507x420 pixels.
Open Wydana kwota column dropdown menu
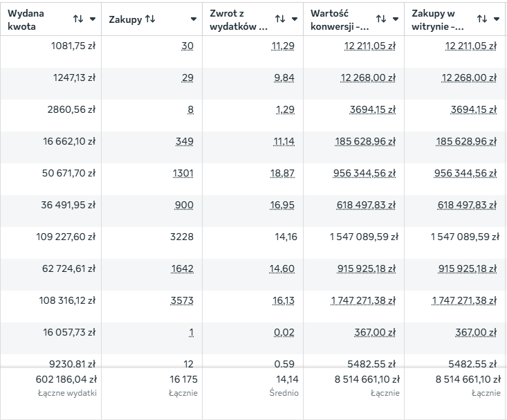point(93,19)
